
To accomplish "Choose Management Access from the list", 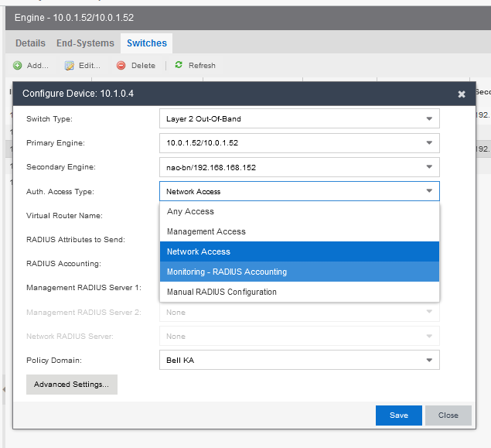I will click(206, 231).
